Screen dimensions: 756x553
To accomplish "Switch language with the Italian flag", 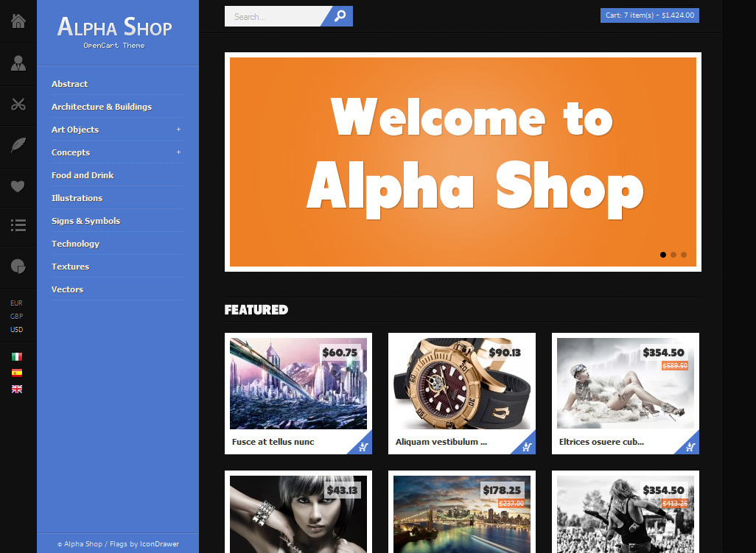I will [17, 356].
